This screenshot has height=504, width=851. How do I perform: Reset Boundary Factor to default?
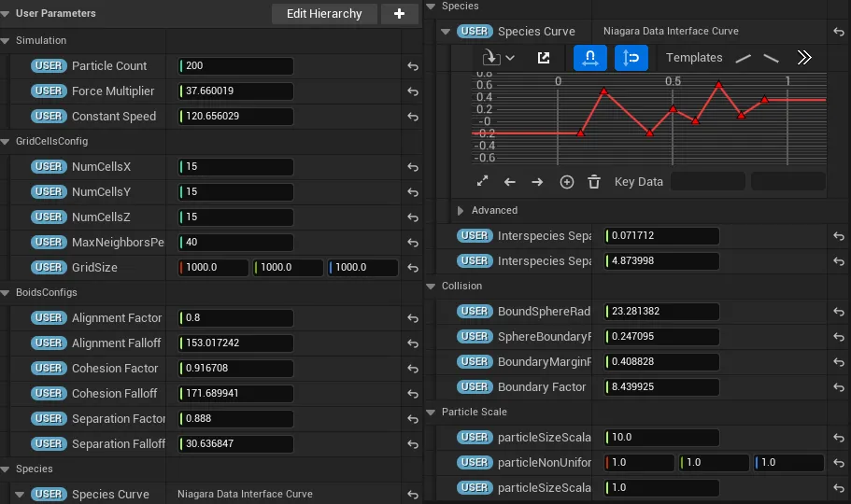[x=839, y=387]
